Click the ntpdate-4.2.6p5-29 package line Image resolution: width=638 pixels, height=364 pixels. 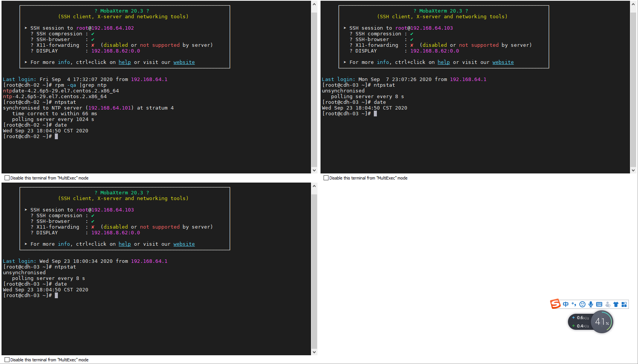tap(61, 91)
